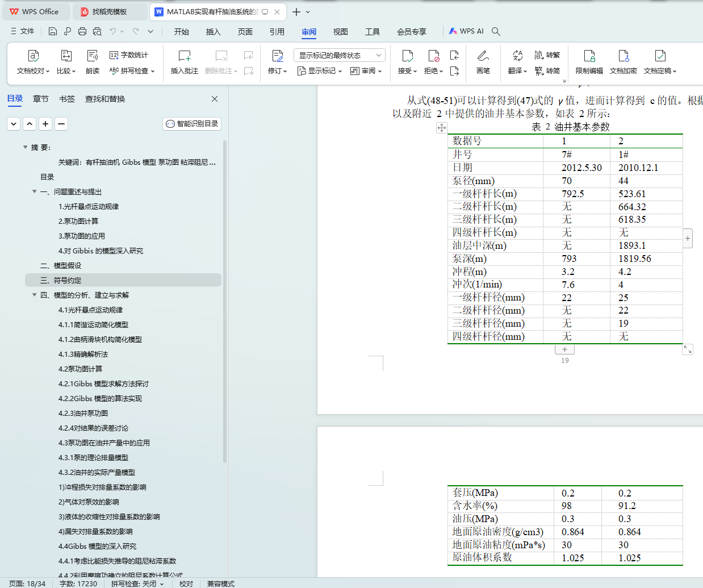Click the search magnifier icon beside WPS AI
This screenshot has height=588, width=703.
pos(496,31)
